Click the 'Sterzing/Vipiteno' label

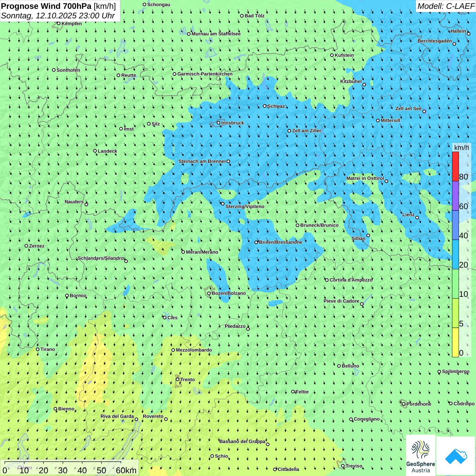pyautogui.click(x=245, y=206)
